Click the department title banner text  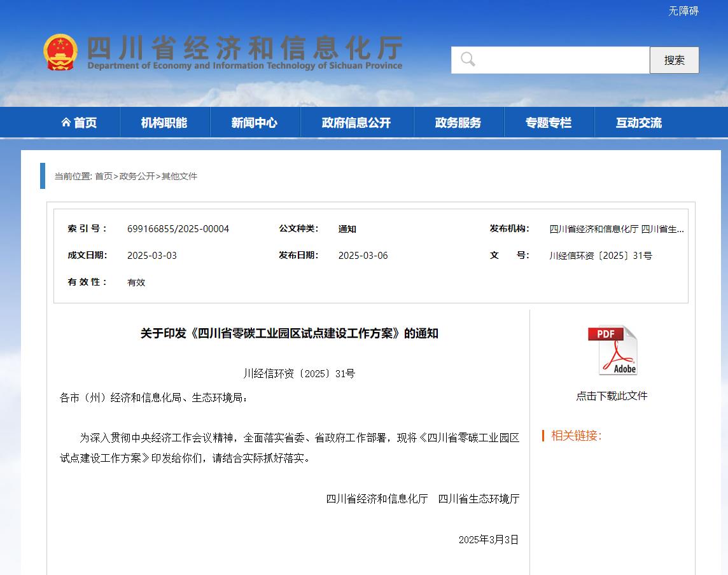click(x=244, y=52)
